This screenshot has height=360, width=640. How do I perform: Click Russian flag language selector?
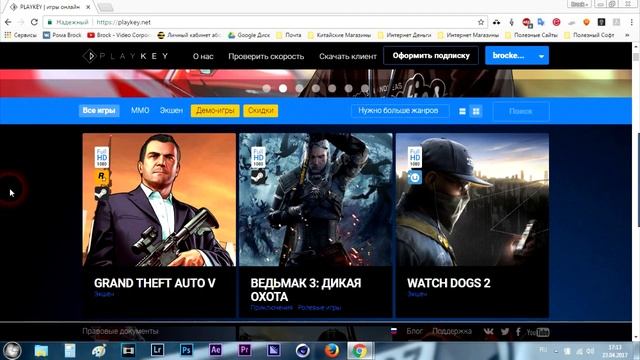pos(393,331)
